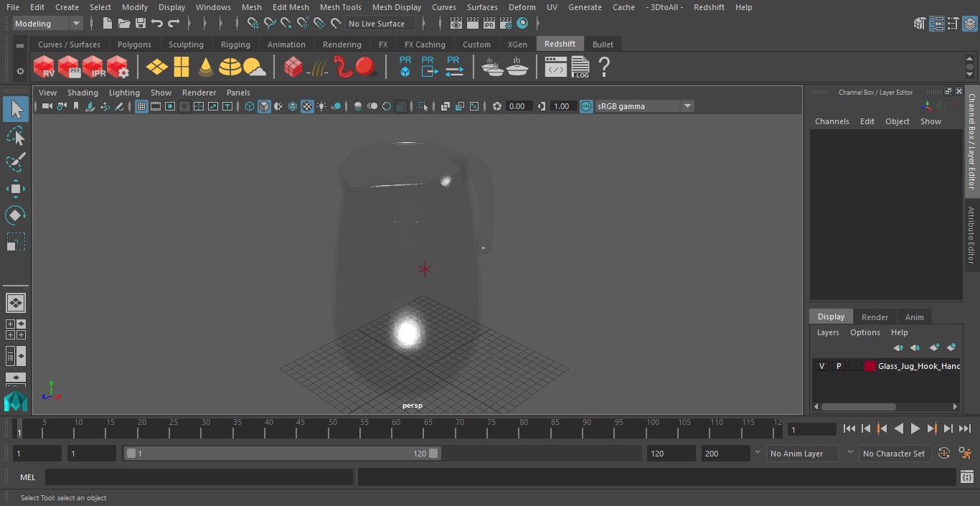Viewport: 980px width, 506px height.
Task: Click the Select tool arrow
Action: tap(15, 109)
